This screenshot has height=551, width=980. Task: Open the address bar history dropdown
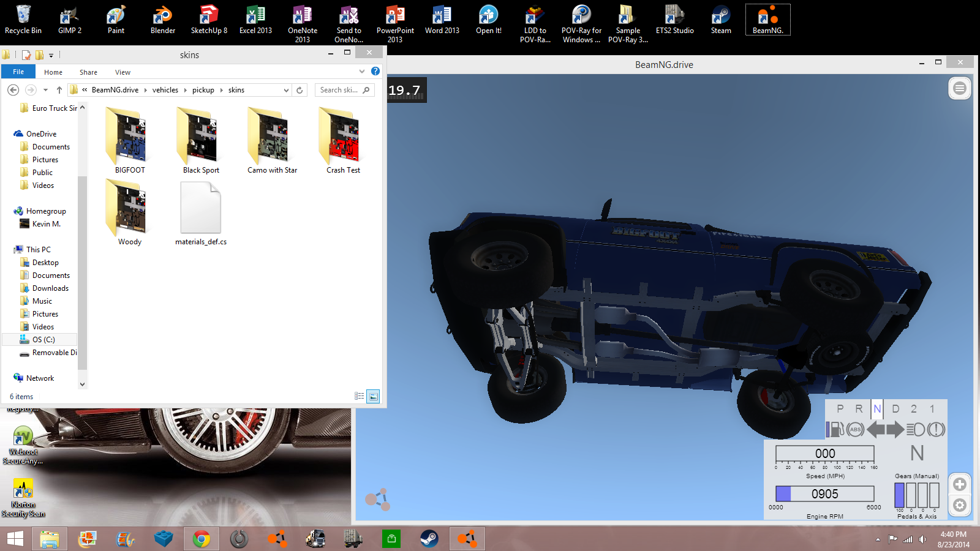click(x=286, y=90)
